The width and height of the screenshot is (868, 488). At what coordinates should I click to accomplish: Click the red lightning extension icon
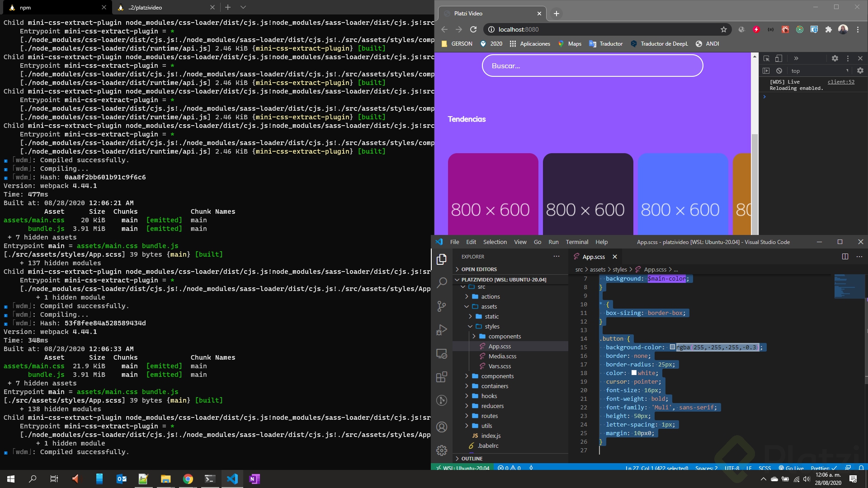click(x=756, y=29)
